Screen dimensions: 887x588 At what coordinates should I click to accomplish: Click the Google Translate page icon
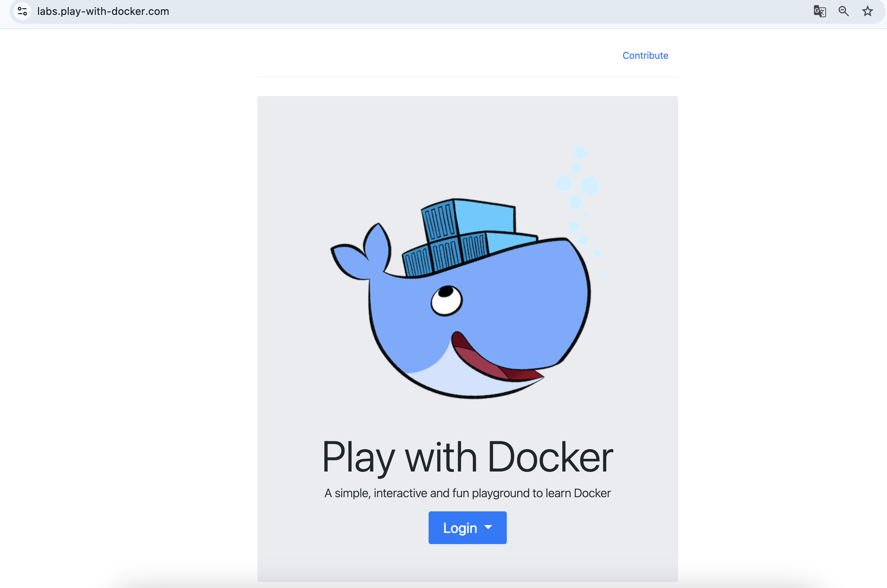[820, 11]
